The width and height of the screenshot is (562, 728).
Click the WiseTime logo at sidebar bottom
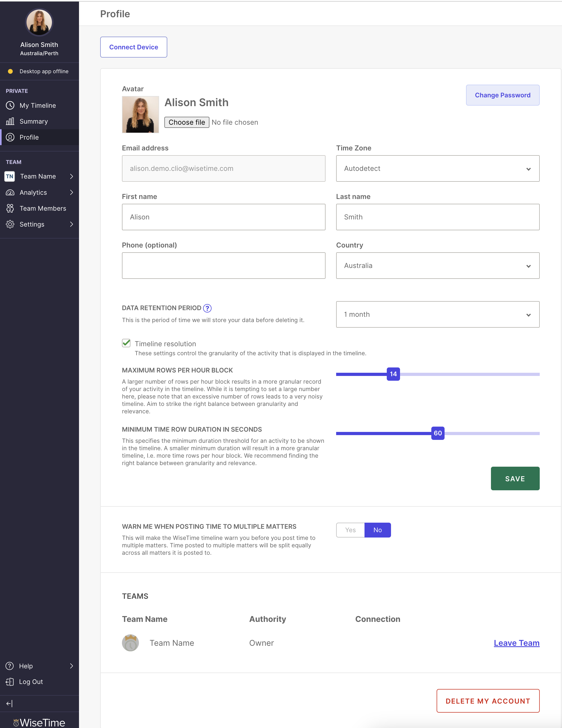point(39,722)
